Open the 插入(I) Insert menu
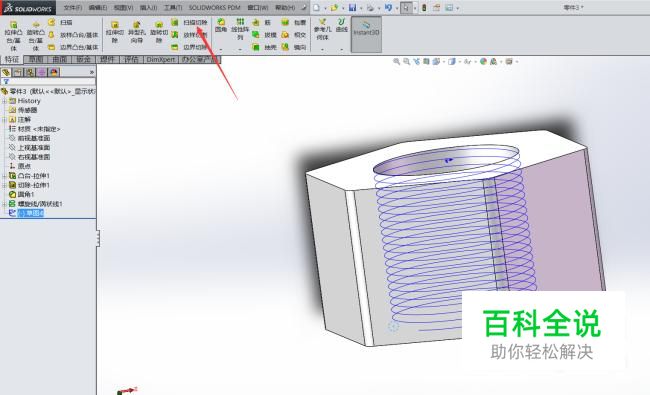Image resolution: width=650 pixels, height=395 pixels. (148, 7)
